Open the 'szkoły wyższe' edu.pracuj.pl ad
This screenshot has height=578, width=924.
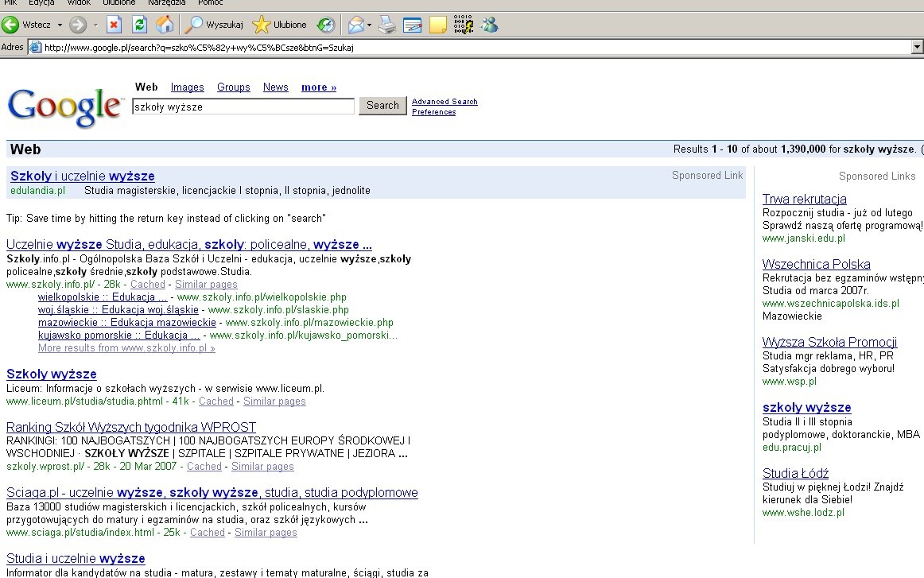(807, 407)
